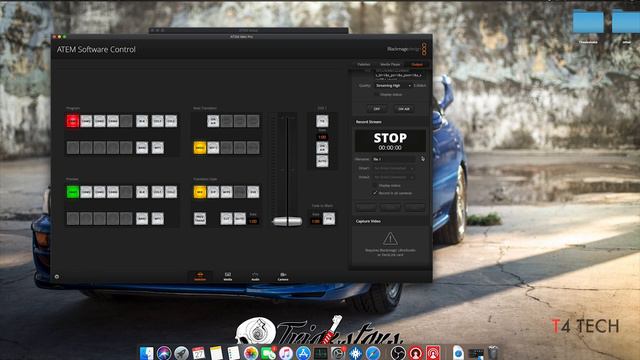Open the Camera page tab
The height and width of the screenshot is (360, 640).
click(x=283, y=276)
